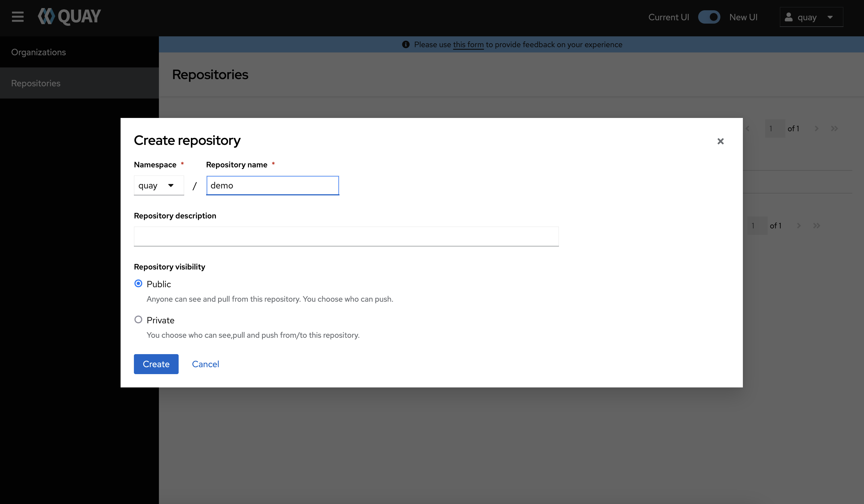This screenshot has width=864, height=504.
Task: Open Repositories in the sidebar
Action: (x=36, y=83)
